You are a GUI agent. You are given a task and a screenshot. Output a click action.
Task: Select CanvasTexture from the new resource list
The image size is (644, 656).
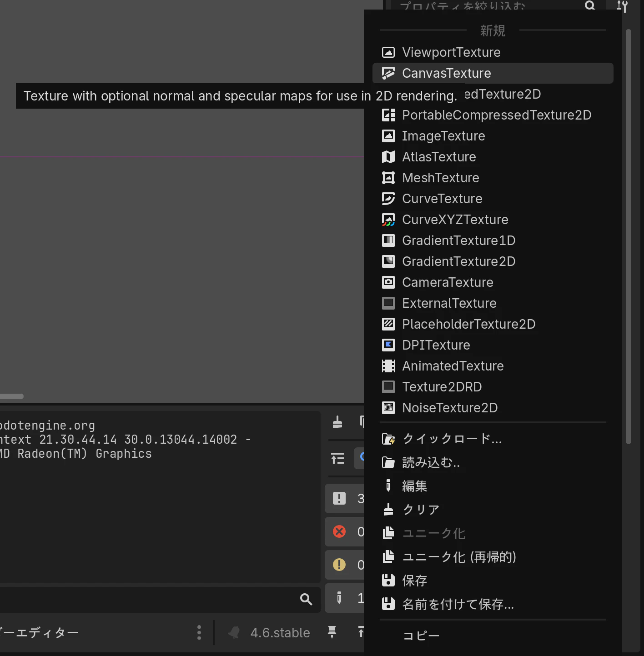(x=493, y=73)
